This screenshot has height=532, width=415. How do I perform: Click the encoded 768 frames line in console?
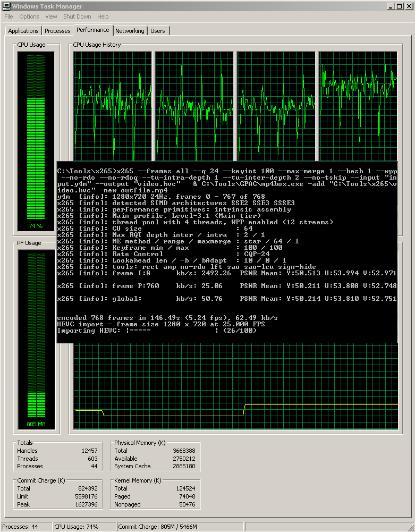167,318
